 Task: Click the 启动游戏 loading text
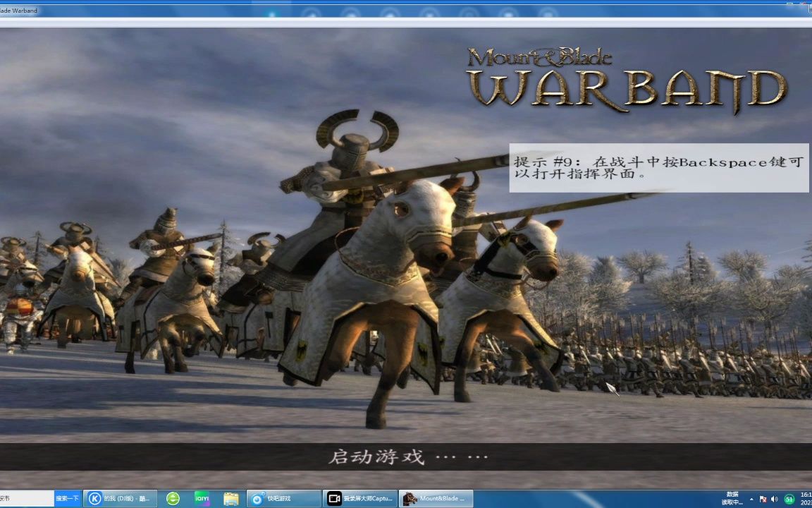(408, 456)
